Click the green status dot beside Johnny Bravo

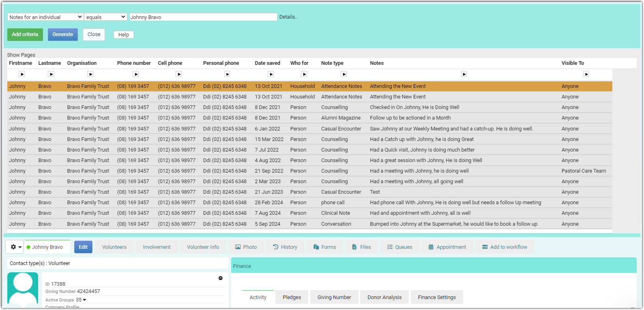(x=28, y=247)
